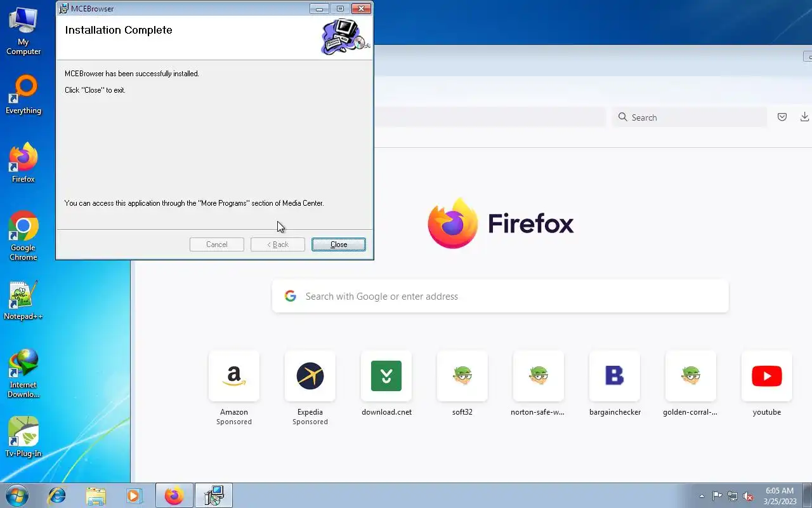Image resolution: width=812 pixels, height=508 pixels.
Task: Open the Firefox downloads arrow icon
Action: coord(804,117)
